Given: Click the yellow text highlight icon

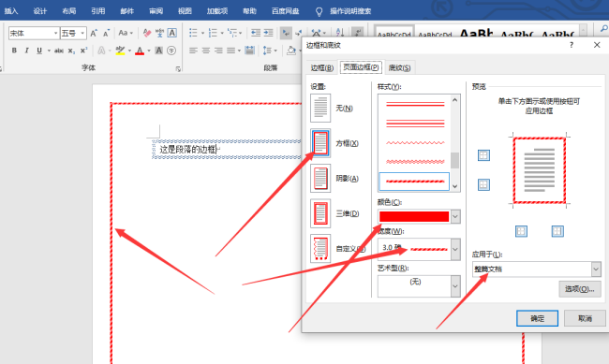Looking at the screenshot, I should tap(121, 51).
